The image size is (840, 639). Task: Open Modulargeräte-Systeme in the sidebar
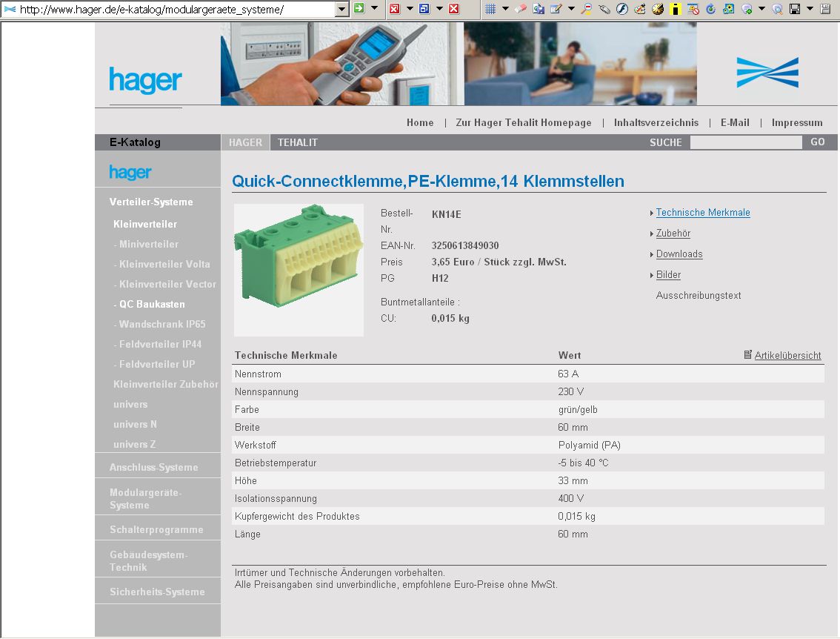click(146, 499)
